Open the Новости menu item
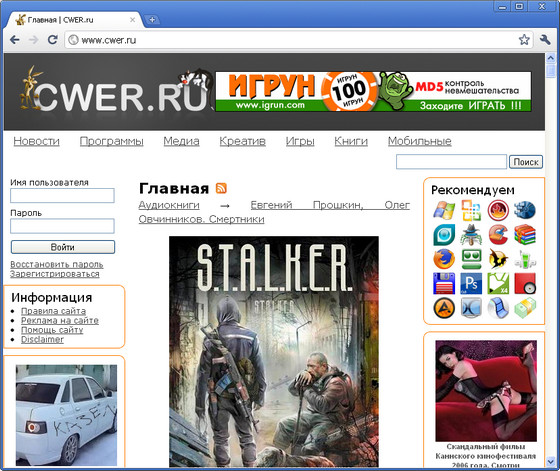Screen dimensions: 560x471 (36, 141)
